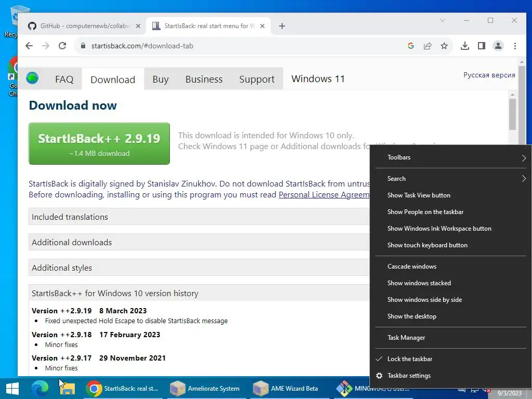
Task: Click outer scrollbar up arrow
Action: [522, 62]
